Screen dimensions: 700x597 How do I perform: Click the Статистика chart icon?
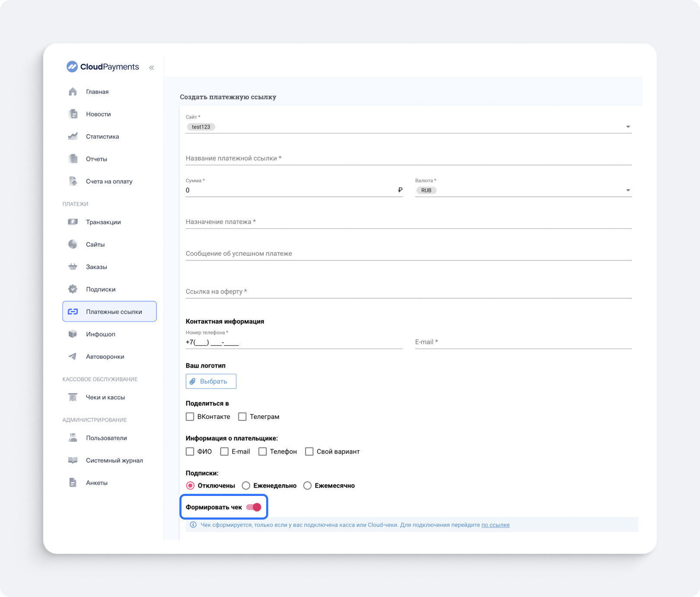(73, 137)
